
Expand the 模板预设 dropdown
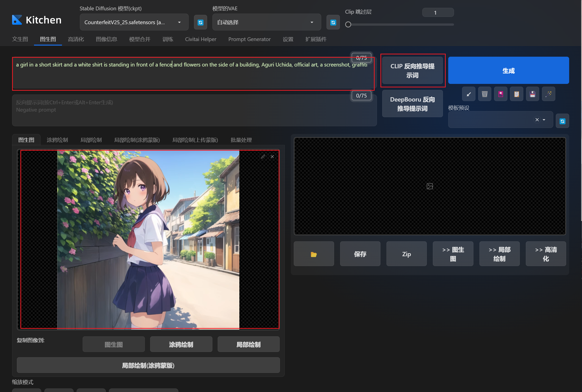[x=544, y=120]
